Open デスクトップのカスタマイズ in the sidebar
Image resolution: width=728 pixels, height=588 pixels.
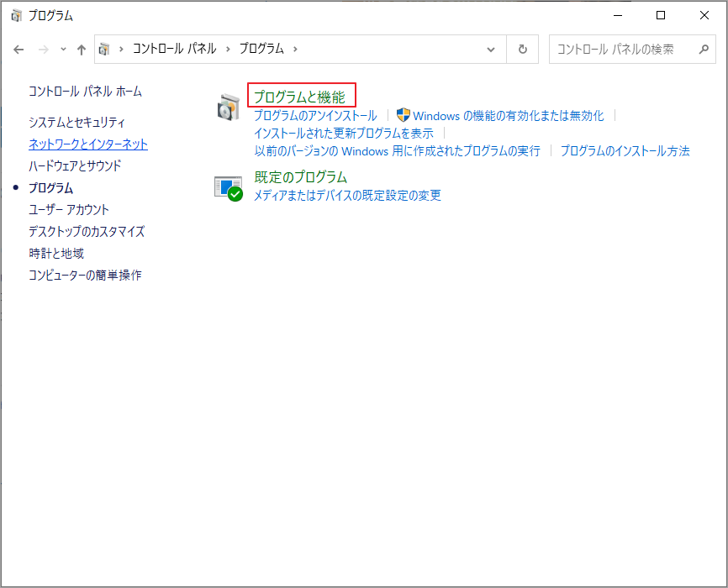(87, 231)
